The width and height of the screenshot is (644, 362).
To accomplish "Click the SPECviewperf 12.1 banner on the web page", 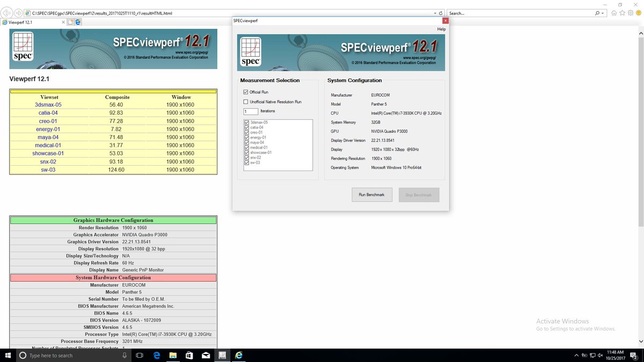I will click(113, 49).
